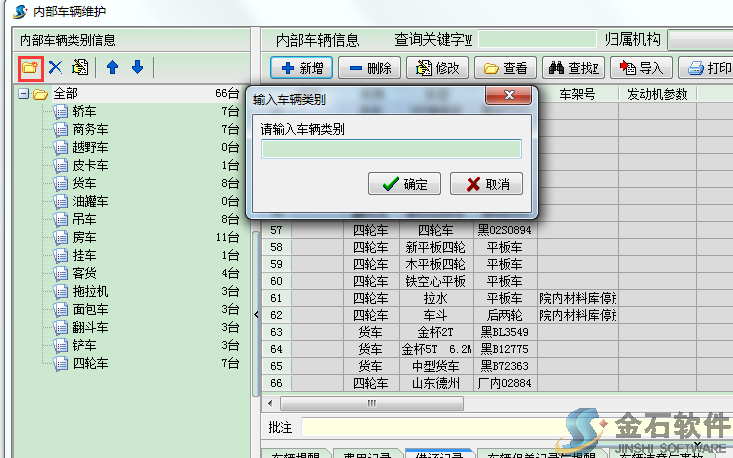Screen dimensions: 733x458
Task: Click the 导入 (import) toolbar button
Action: click(x=641, y=68)
